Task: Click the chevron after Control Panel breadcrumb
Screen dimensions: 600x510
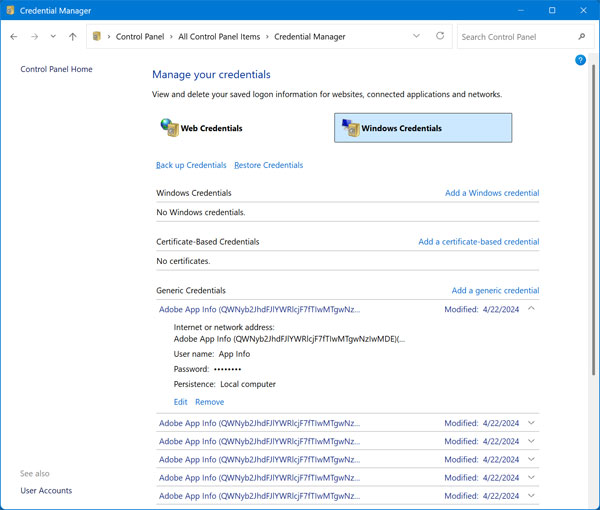Action: tap(171, 37)
